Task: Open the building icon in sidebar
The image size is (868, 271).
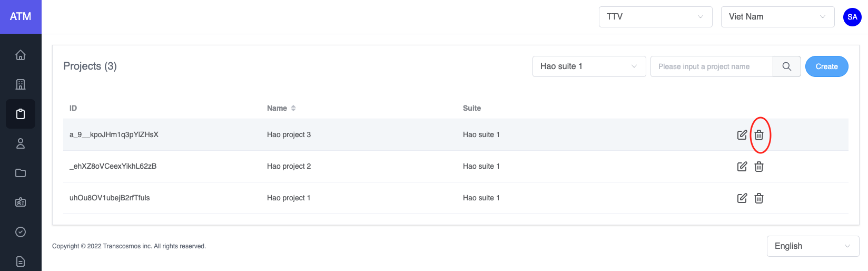Action: coord(21,84)
